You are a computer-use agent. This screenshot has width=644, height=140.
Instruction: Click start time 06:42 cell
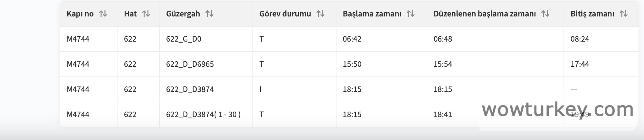point(352,39)
